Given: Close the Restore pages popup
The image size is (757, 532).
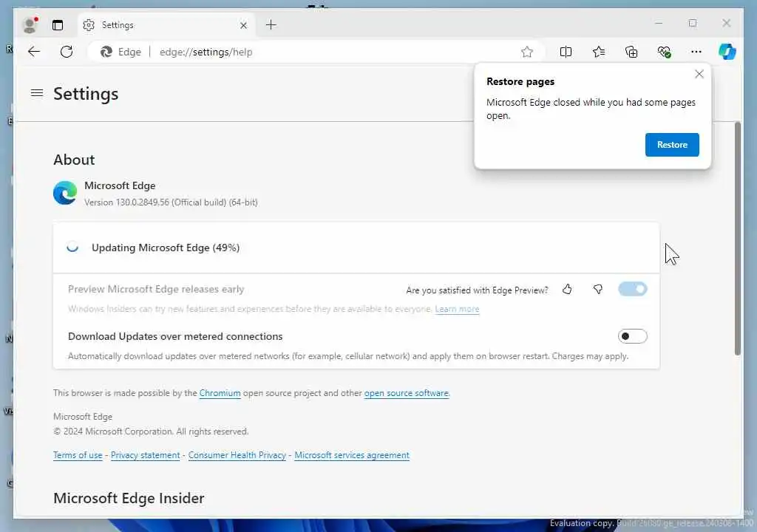Looking at the screenshot, I should pos(699,74).
